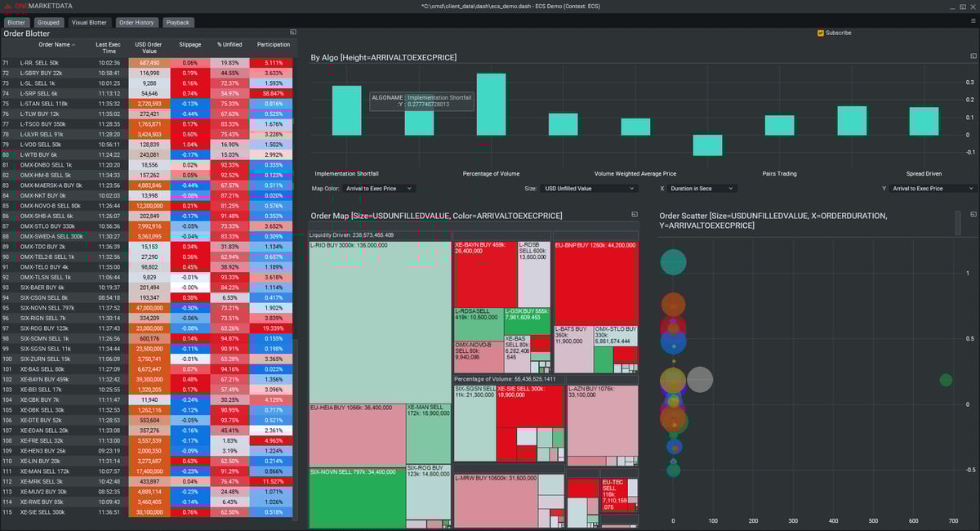Click the large teal bubble in Order Scatter
The image size is (980, 531).
coord(673,261)
